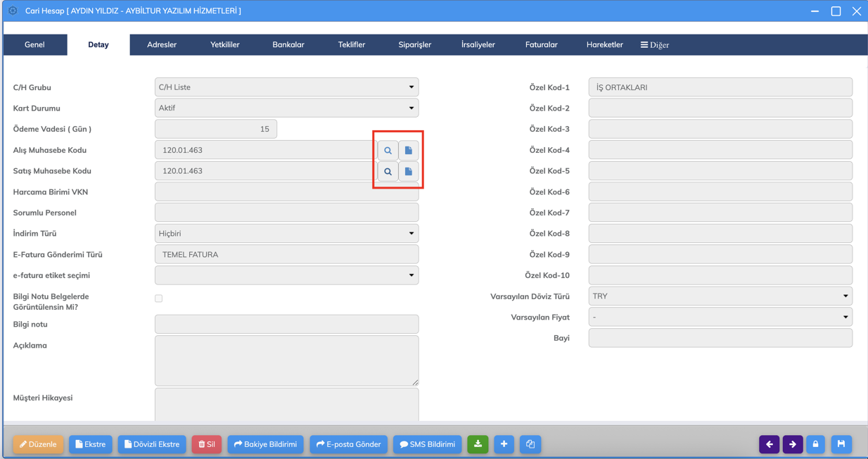This screenshot has height=459, width=868.
Task: Click the lock icon button
Action: pyautogui.click(x=816, y=444)
